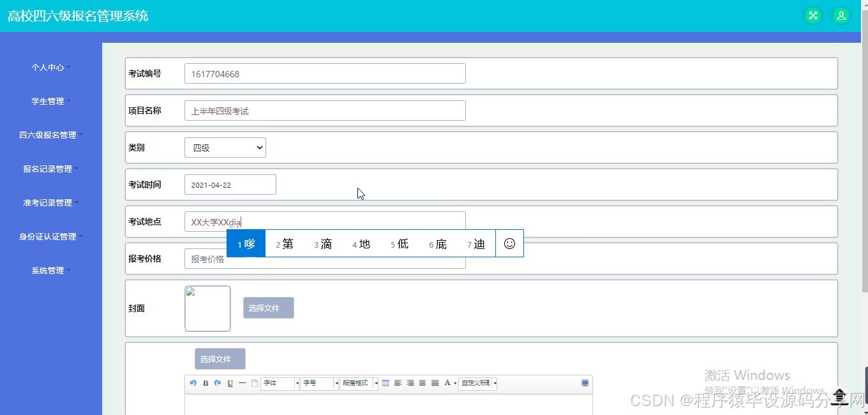
Task: Select IME candidate 6 底
Action: pos(438,243)
